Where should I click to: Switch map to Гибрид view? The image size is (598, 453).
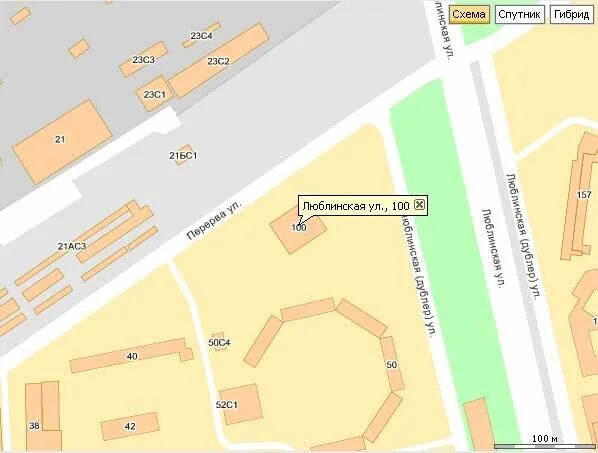coord(571,14)
